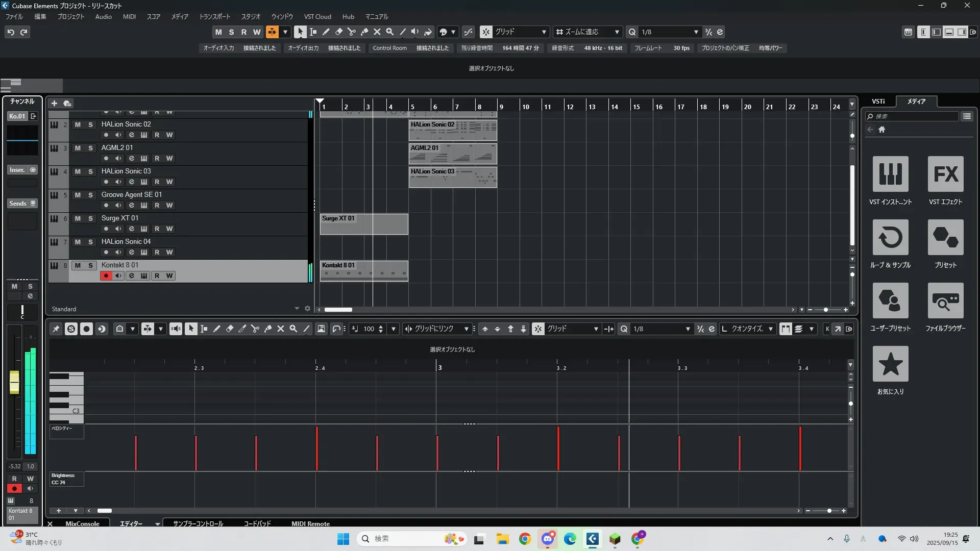Solo the Groove Agent SE 01 track
Screen dimensions: 980x551
click(x=90, y=195)
